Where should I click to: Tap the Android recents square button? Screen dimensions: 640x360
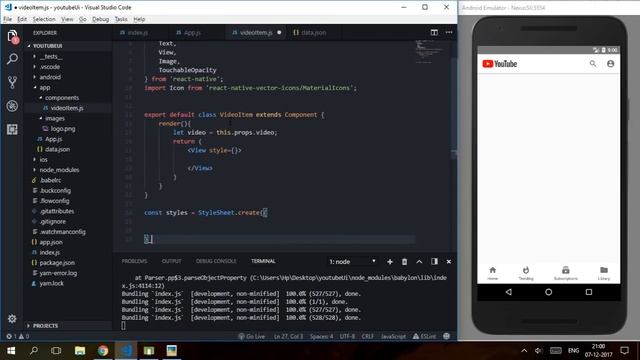[x=589, y=292]
